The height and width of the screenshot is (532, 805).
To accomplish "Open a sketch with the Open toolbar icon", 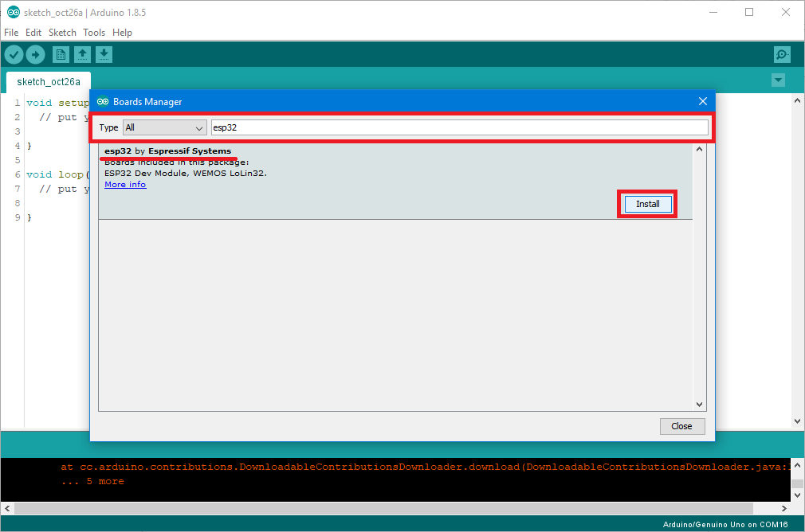I will pyautogui.click(x=83, y=54).
